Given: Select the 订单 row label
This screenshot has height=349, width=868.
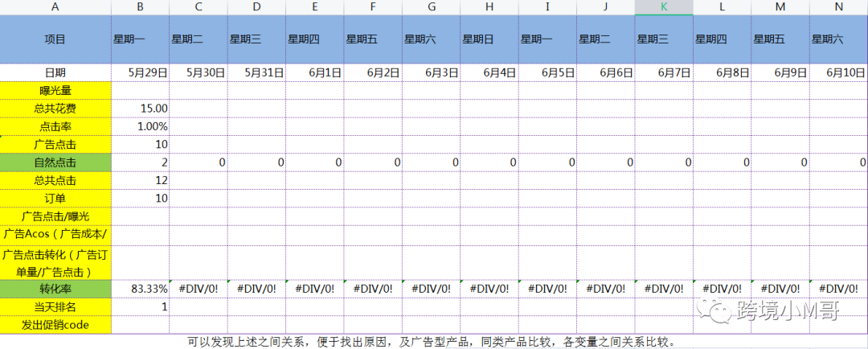Looking at the screenshot, I should click(x=55, y=198).
